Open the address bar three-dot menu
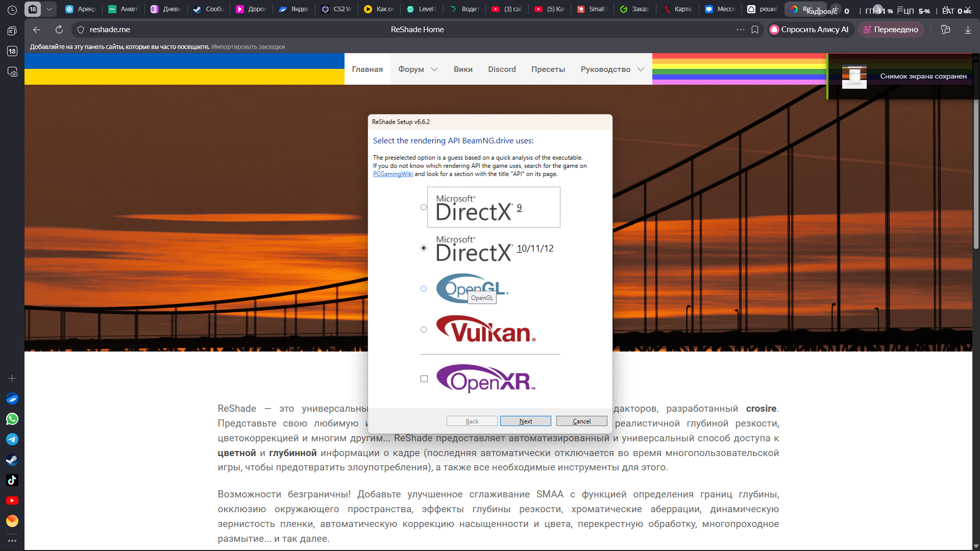 [x=741, y=30]
